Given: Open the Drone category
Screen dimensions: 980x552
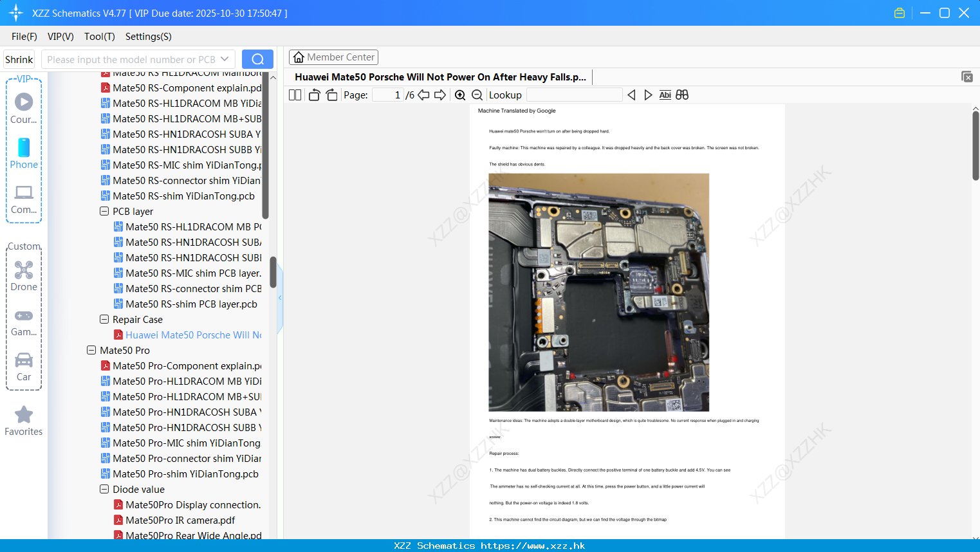Looking at the screenshot, I should click(x=24, y=276).
